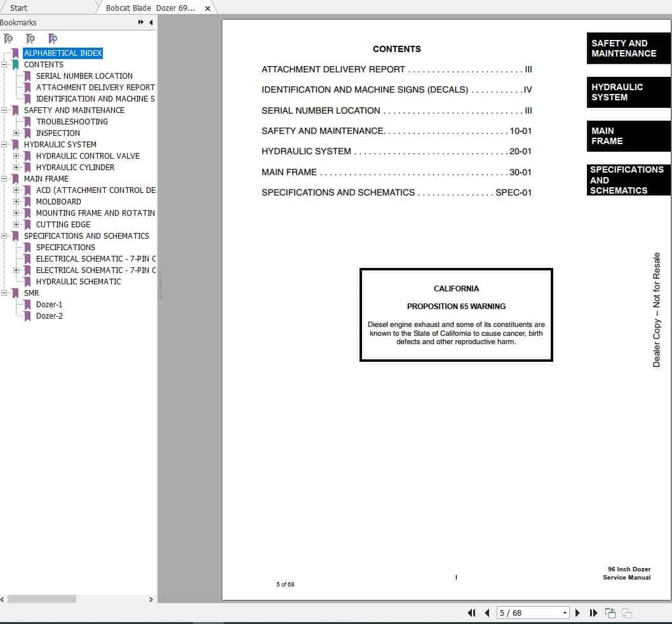Expand the Bookmarks panel with the double-arrow icon

tap(140, 22)
